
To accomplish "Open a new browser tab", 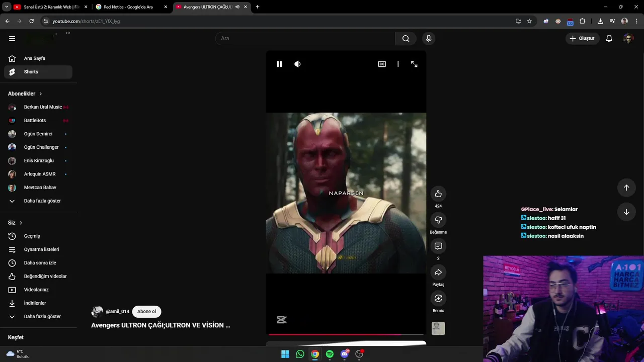I will pyautogui.click(x=258, y=7).
